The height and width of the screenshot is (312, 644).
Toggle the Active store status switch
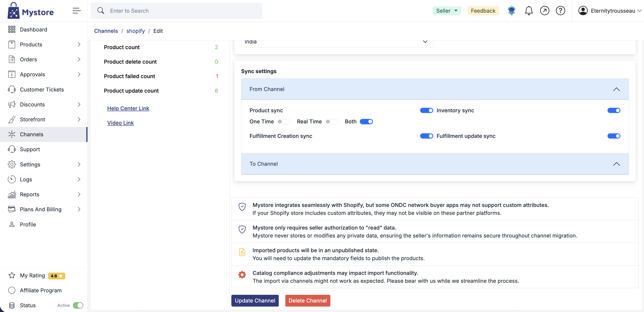pos(78,305)
